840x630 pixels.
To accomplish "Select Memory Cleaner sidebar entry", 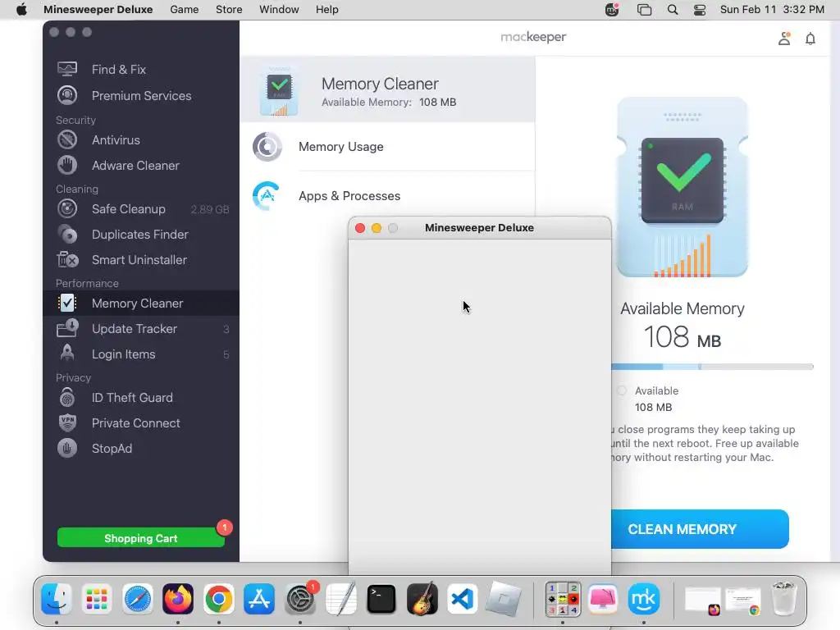I will click(141, 304).
